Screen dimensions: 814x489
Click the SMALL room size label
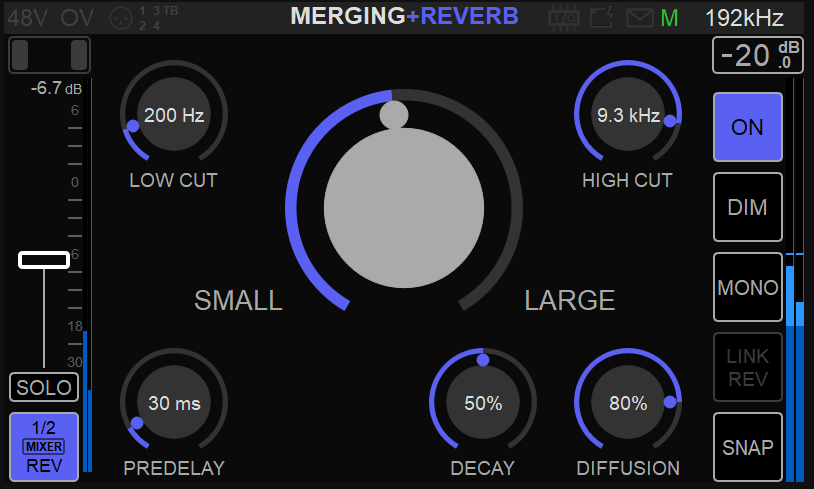click(x=238, y=300)
